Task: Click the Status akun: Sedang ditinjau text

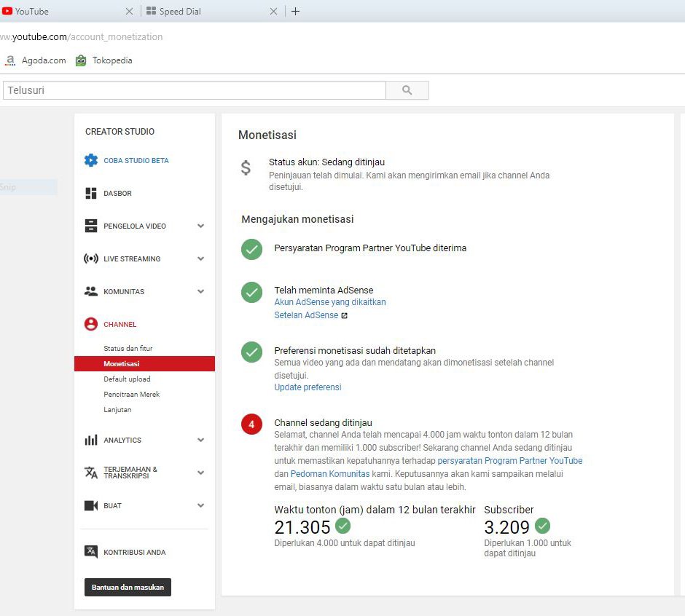Action: 326,162
